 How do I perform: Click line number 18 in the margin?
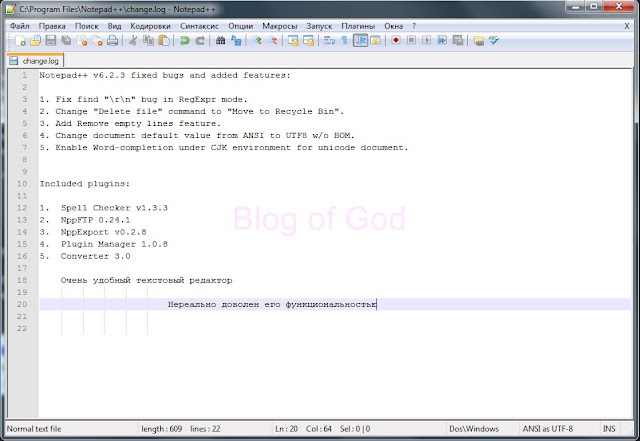tap(22, 280)
